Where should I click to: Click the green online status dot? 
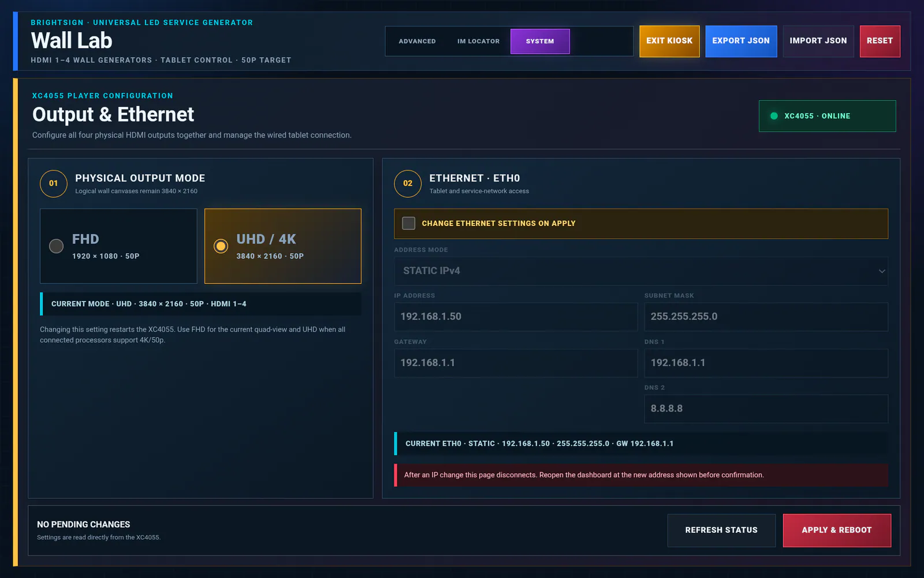[x=774, y=116]
